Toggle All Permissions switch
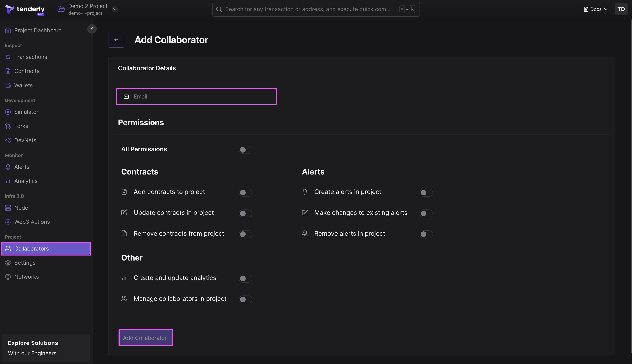 tap(245, 150)
